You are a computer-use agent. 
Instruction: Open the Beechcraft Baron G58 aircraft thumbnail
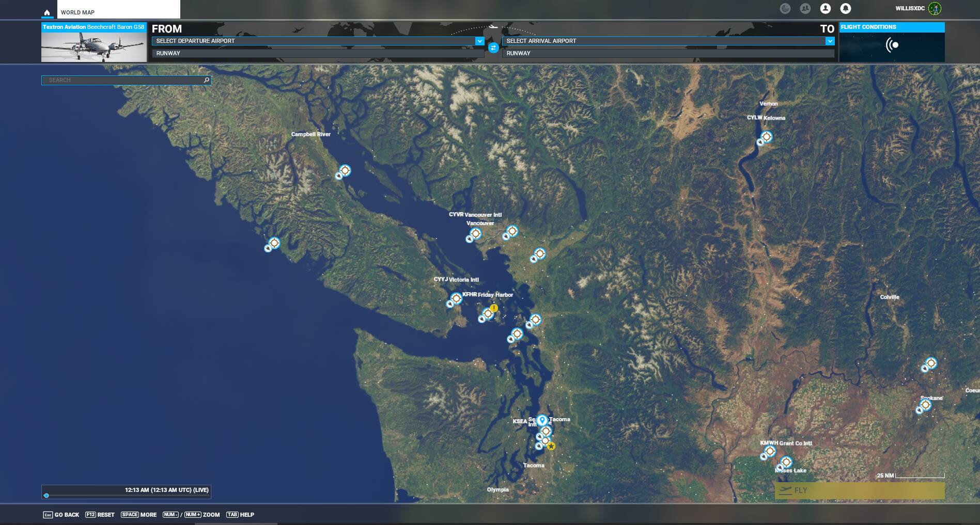point(94,42)
